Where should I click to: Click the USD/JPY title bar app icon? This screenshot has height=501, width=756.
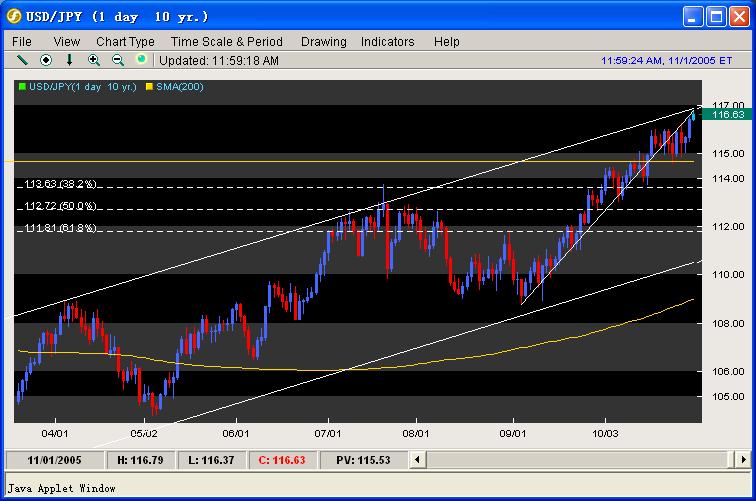pos(14,16)
